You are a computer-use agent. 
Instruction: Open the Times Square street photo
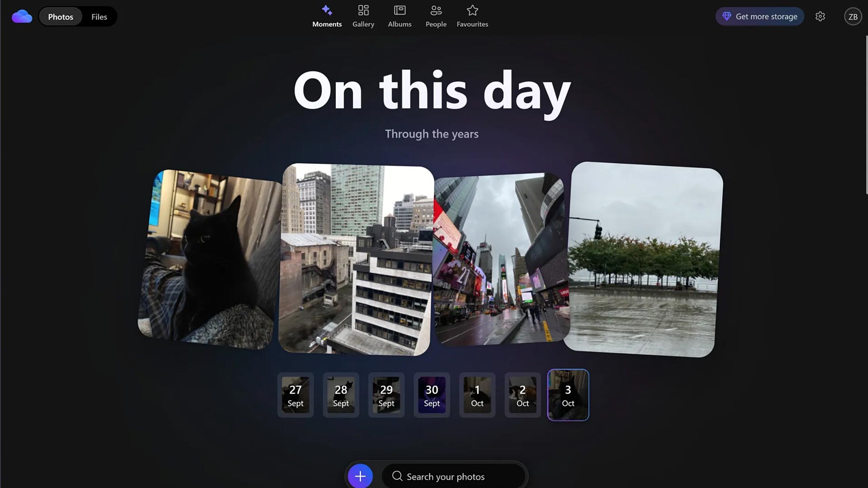click(500, 260)
